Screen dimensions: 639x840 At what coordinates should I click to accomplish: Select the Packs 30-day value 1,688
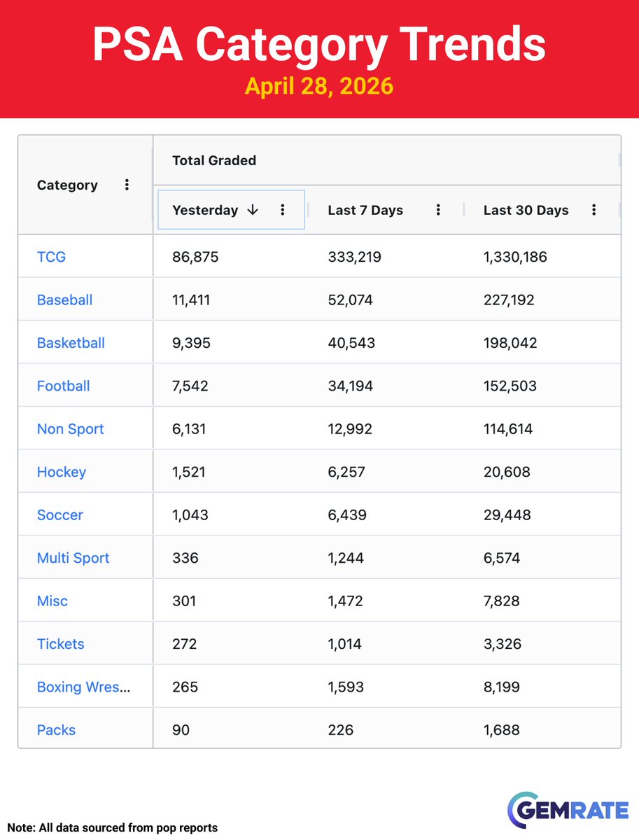(x=501, y=730)
